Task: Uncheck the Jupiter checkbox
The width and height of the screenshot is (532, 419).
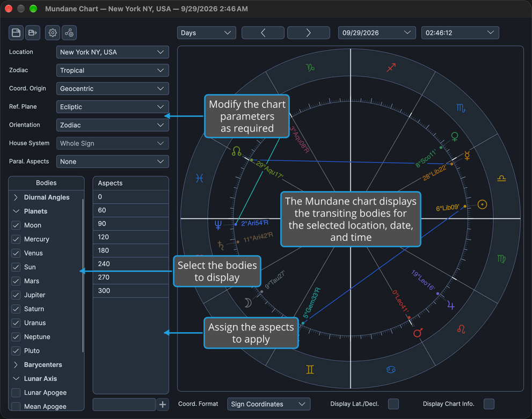Action: click(16, 295)
